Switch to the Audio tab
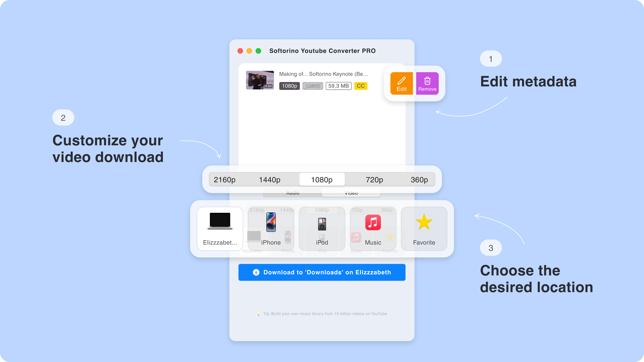644x362 pixels. (292, 192)
